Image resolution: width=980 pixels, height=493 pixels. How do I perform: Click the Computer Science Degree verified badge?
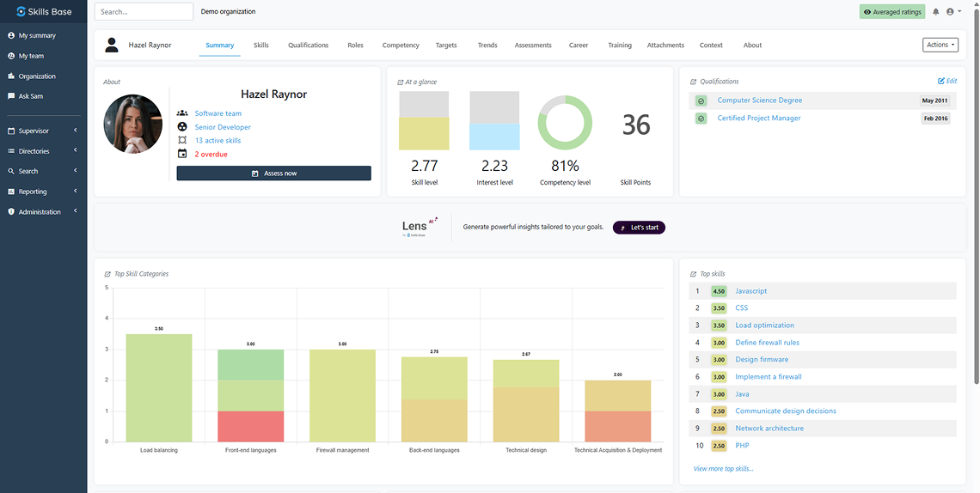(x=701, y=100)
